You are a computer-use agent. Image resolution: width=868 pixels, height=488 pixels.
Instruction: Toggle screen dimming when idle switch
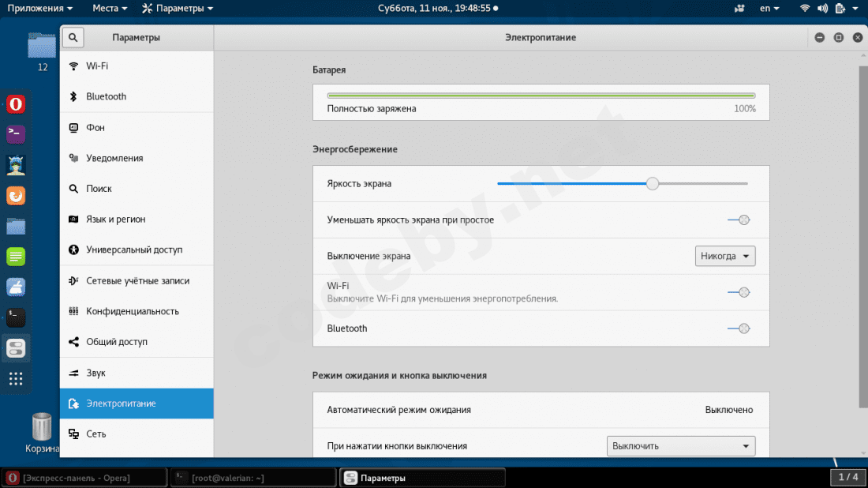739,220
